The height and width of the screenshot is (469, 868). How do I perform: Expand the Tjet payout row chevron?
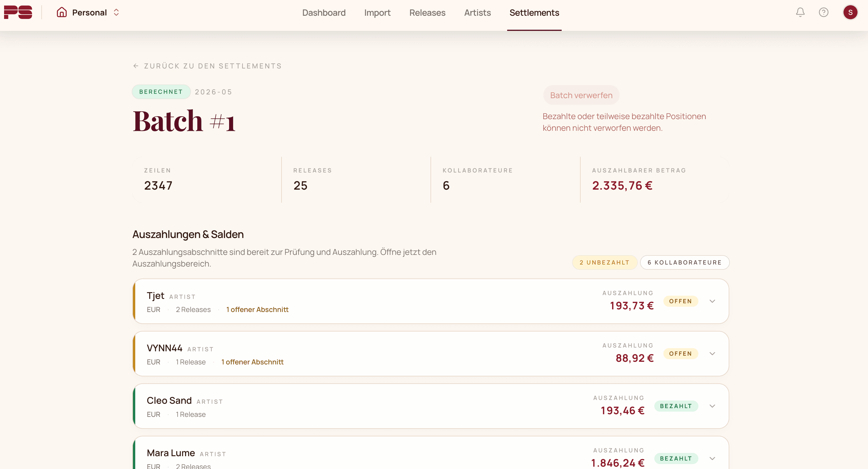tap(712, 301)
